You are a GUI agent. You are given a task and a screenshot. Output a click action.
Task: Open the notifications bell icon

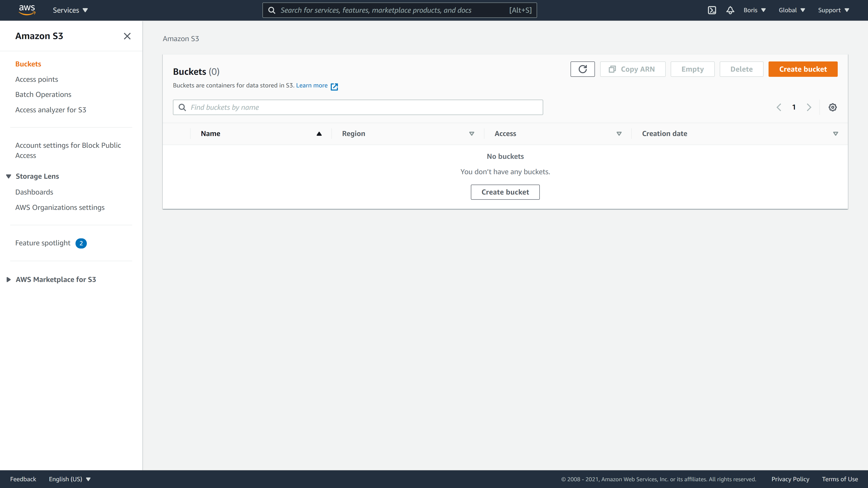click(x=730, y=10)
